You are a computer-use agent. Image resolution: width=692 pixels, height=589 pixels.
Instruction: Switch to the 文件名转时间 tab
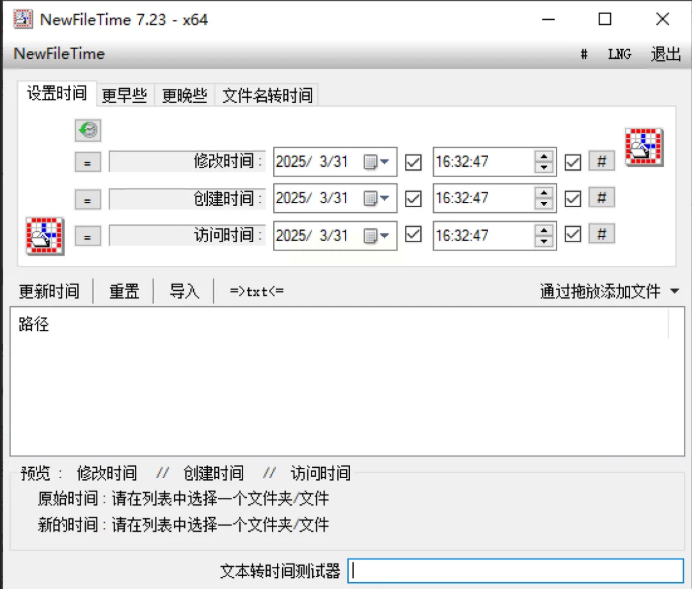pyautogui.click(x=267, y=95)
